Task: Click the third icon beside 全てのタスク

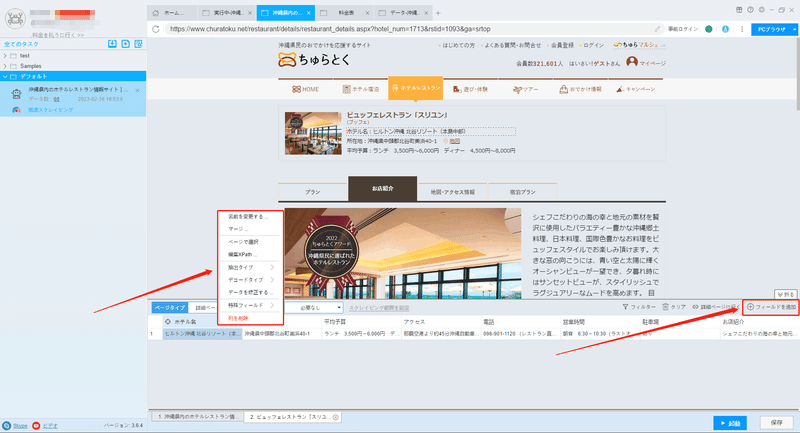Action: pos(138,44)
